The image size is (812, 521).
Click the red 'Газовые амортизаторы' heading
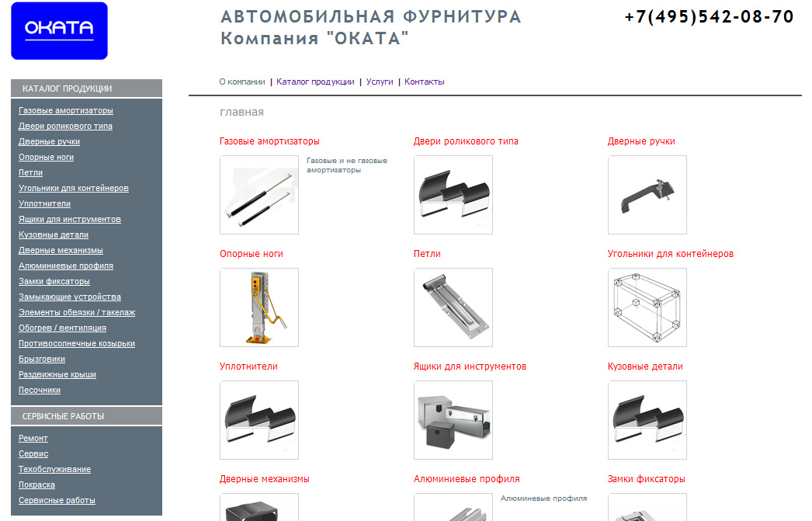[x=269, y=141]
